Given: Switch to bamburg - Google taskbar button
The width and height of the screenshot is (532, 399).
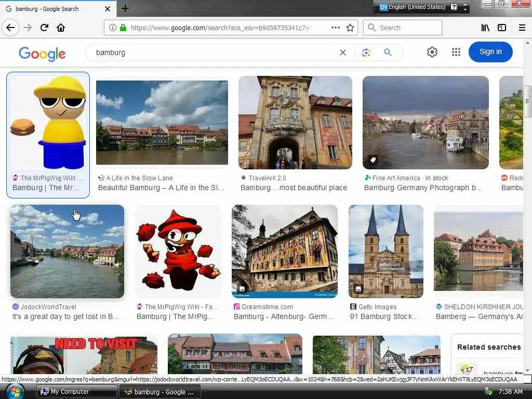Looking at the screenshot, I should point(159,392).
